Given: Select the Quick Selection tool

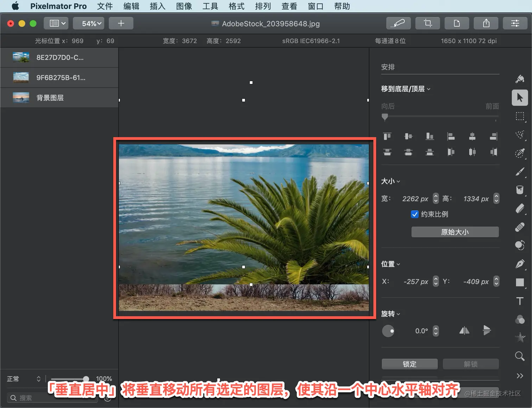Looking at the screenshot, I should 520,135.
